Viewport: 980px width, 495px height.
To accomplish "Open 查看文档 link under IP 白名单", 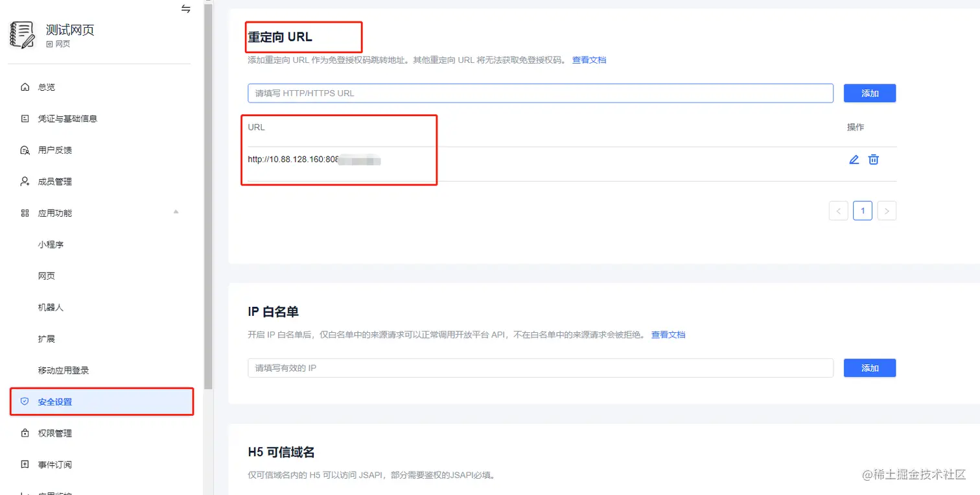I will click(668, 335).
